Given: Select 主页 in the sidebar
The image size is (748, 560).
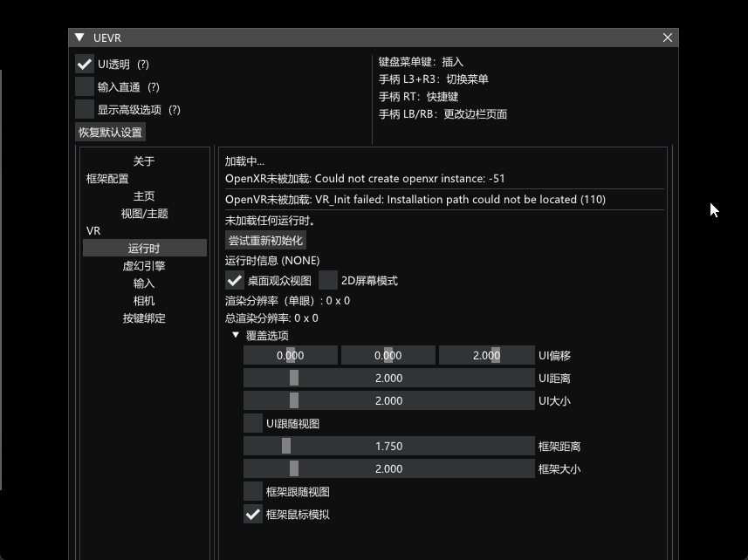Looking at the screenshot, I should click(x=144, y=196).
